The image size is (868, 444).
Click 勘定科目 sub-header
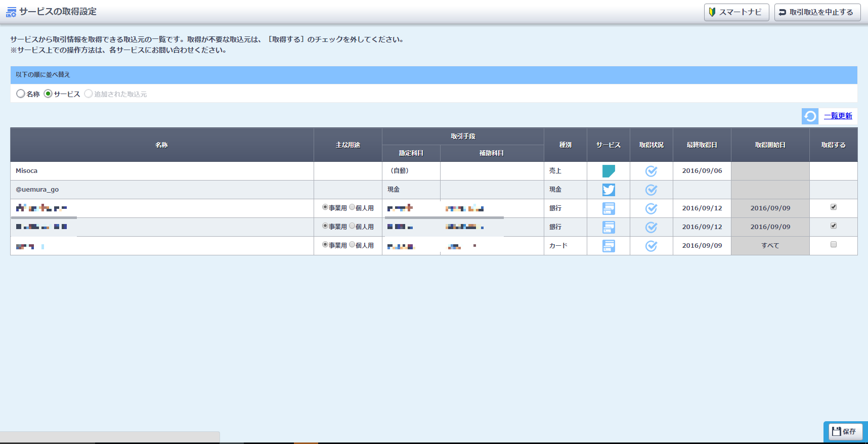(411, 153)
